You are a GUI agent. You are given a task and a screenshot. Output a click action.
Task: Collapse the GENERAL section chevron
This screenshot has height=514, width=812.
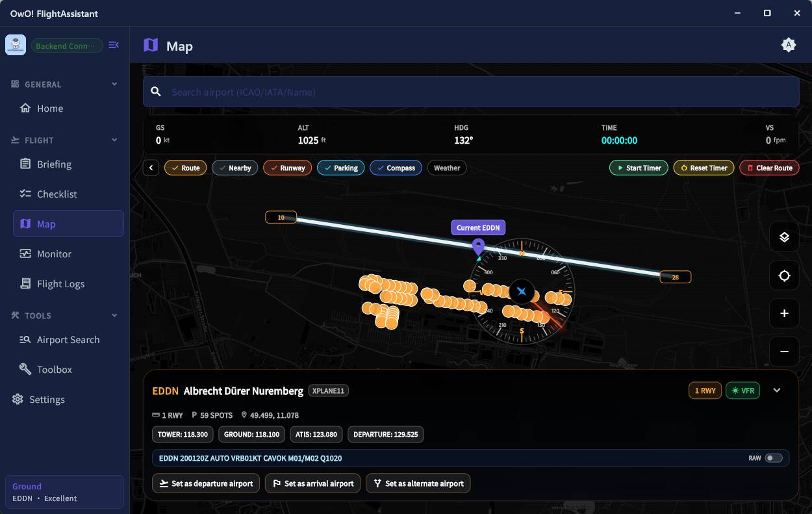coord(114,84)
